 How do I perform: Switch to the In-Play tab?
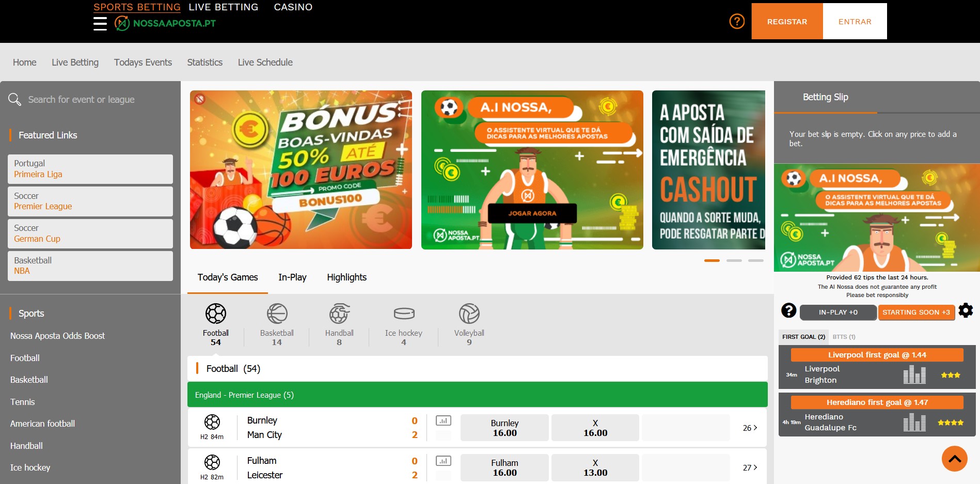click(x=292, y=277)
